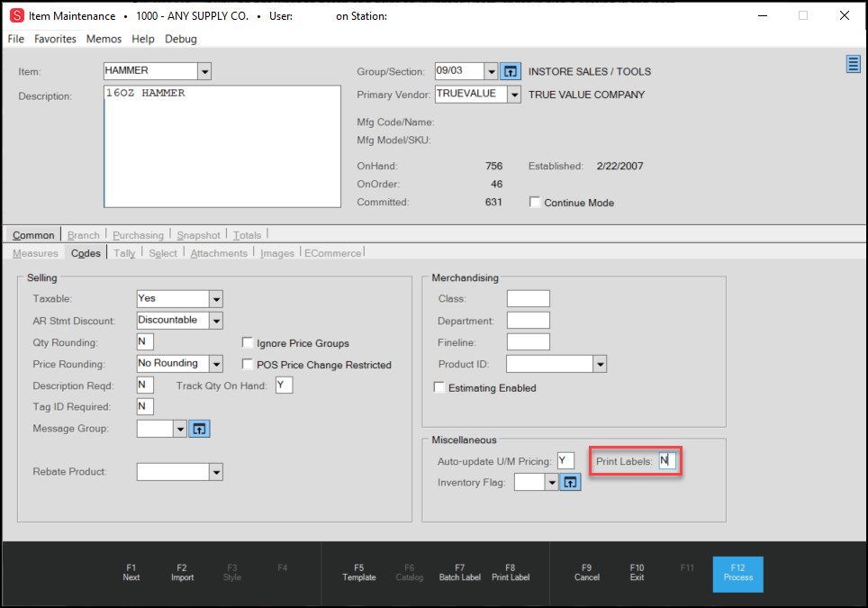Click the F8 Print Label button
The image size is (868, 608).
pos(511,573)
